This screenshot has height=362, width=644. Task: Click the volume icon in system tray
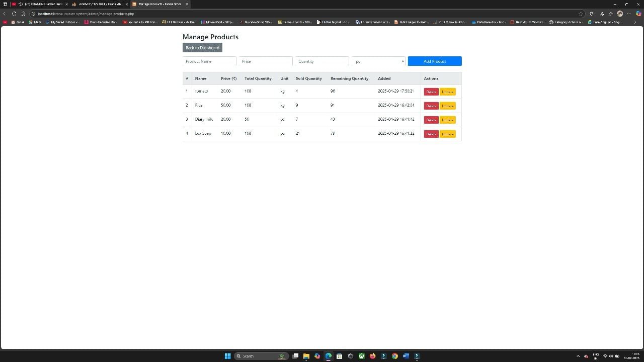point(611,356)
